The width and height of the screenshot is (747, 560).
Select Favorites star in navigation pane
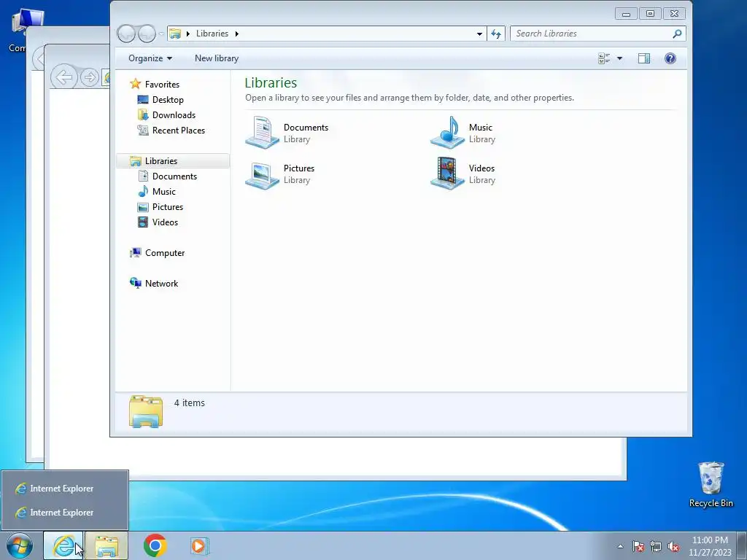tap(135, 85)
